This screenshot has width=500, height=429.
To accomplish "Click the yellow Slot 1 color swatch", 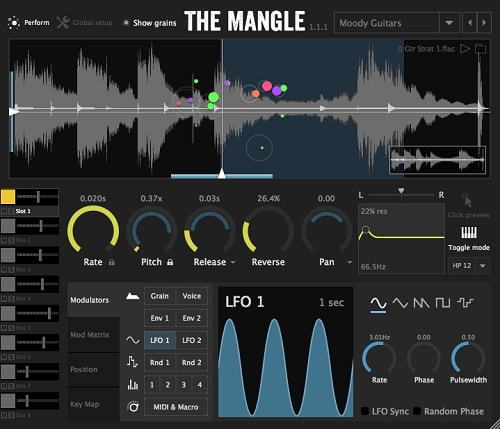I will 8,197.
